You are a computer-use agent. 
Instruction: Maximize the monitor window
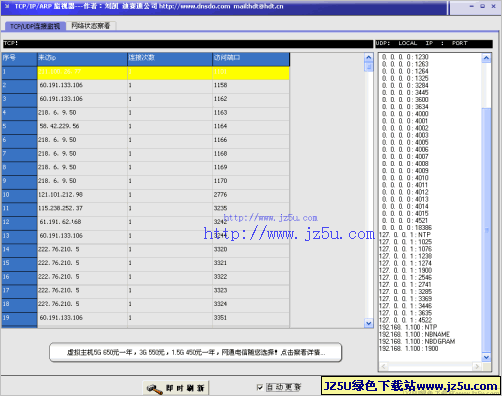(x=482, y=6)
